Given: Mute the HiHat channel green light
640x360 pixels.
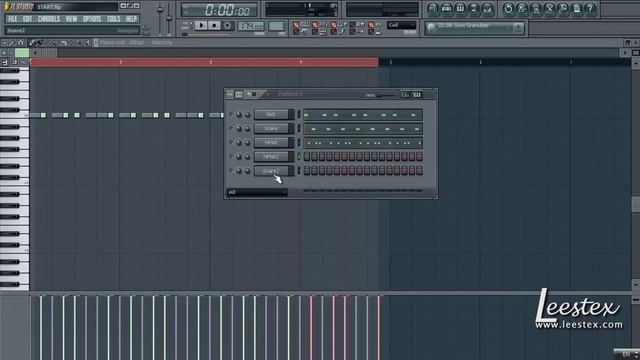Looking at the screenshot, I should [231, 142].
